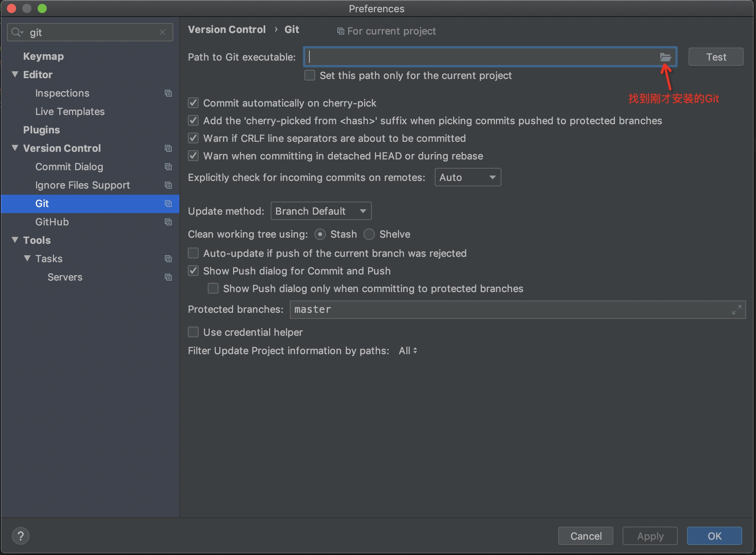Screen dimensions: 756x555
Task: Click the project-level icon beside Commit Dialog
Action: pyautogui.click(x=168, y=167)
